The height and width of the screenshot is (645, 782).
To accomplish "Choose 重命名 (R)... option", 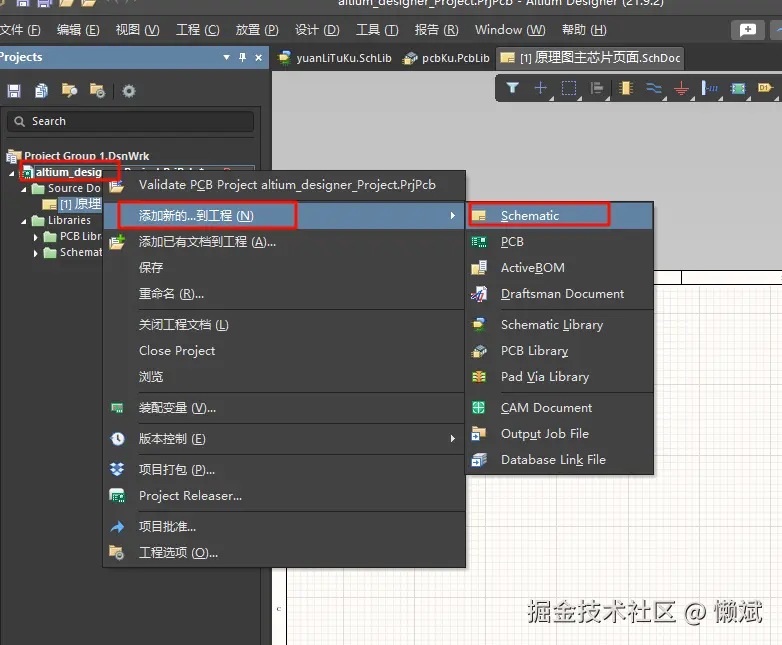I will [x=285, y=294].
